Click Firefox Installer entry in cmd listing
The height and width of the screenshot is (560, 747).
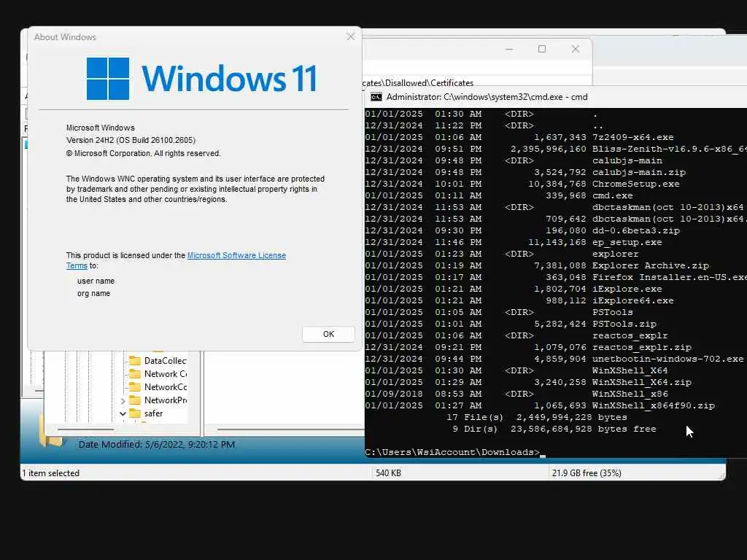tap(670, 277)
